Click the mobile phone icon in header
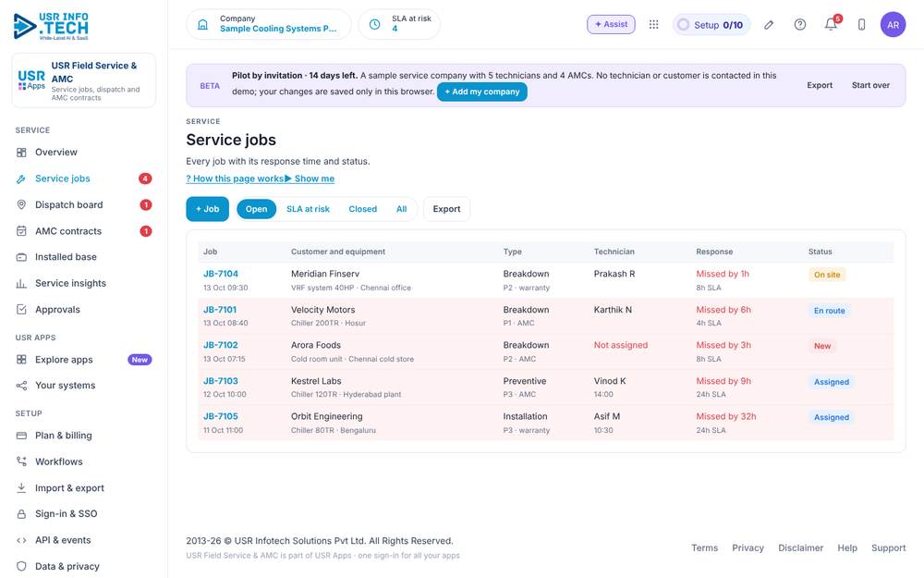924x578 pixels. tap(861, 25)
